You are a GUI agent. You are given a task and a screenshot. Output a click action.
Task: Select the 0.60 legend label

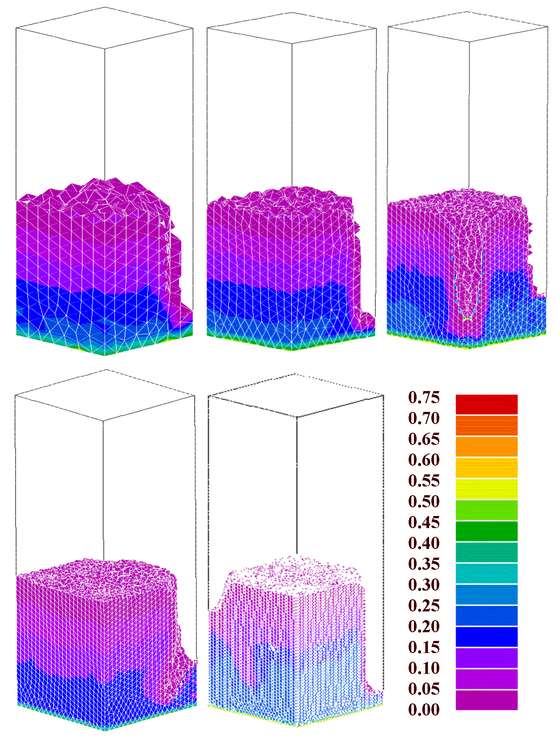[x=424, y=460]
